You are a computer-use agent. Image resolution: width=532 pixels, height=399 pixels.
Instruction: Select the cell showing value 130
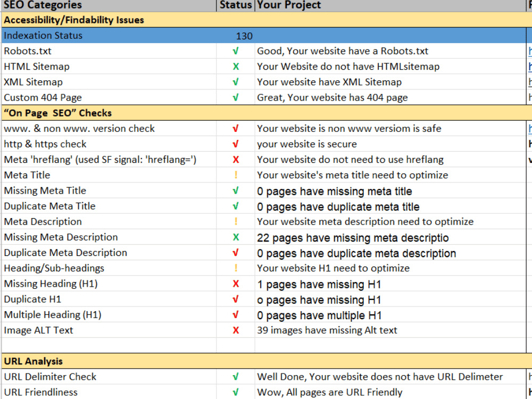tap(236, 36)
